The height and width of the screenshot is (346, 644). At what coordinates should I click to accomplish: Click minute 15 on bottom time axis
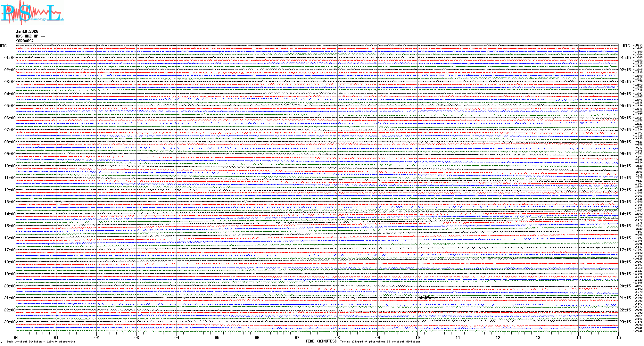(x=618, y=337)
